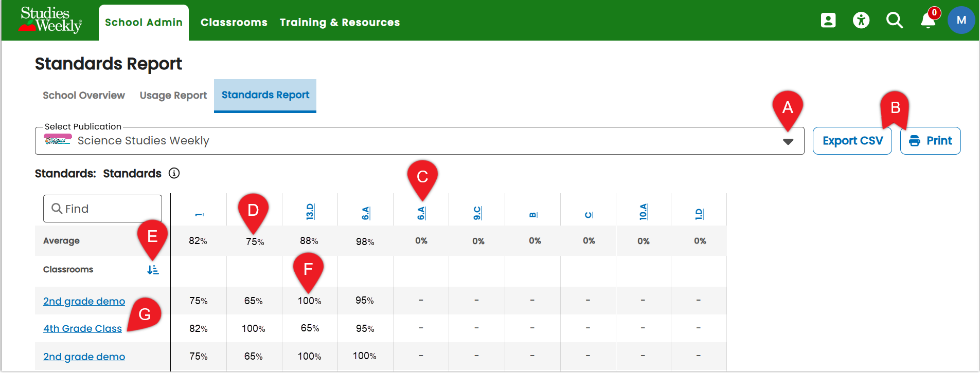The height and width of the screenshot is (373, 980).
Task: Open accessibility options icon
Action: [x=861, y=21]
